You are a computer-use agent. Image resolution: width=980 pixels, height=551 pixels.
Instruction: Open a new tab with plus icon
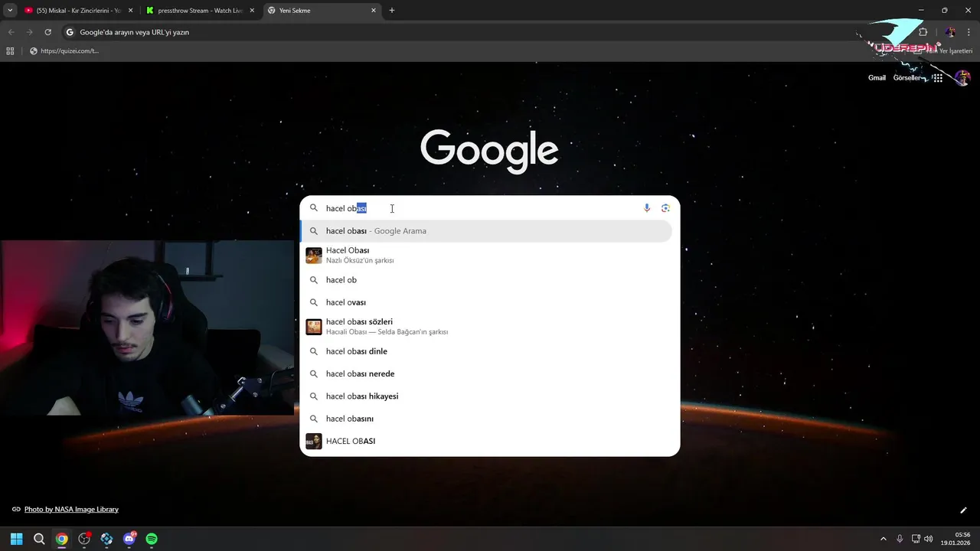392,11
